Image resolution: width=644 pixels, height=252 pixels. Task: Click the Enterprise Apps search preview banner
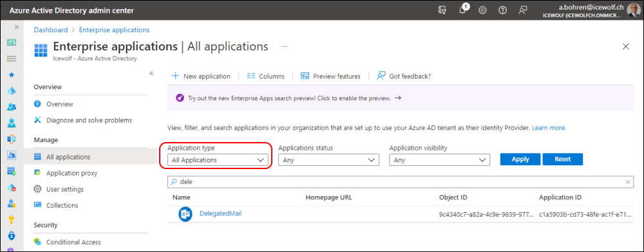tap(401, 98)
